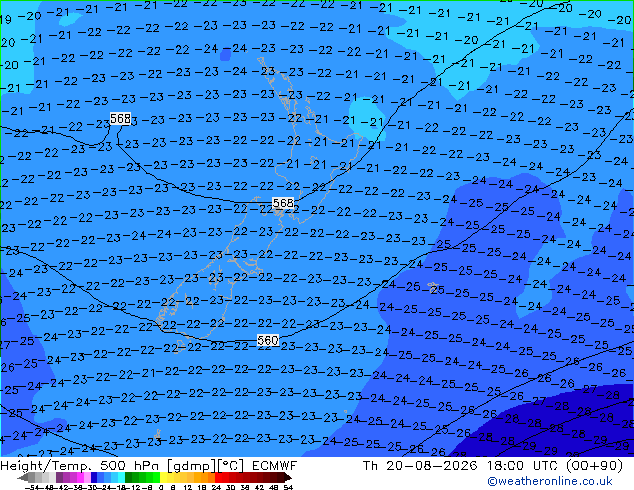Click the dark blue -30 degree legend swatch

[94, 477]
